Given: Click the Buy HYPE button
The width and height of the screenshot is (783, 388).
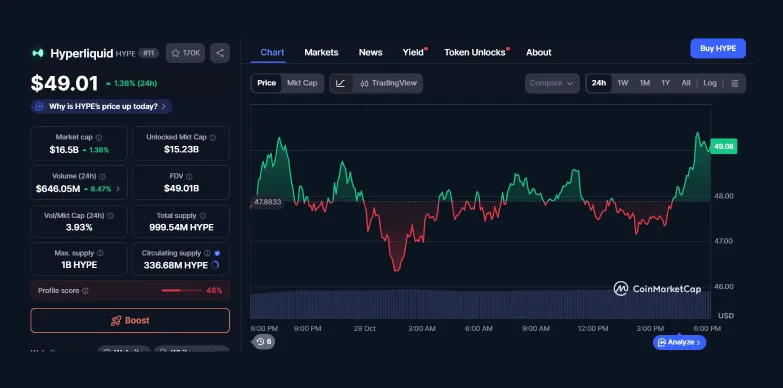Looking at the screenshot, I should pyautogui.click(x=718, y=48).
